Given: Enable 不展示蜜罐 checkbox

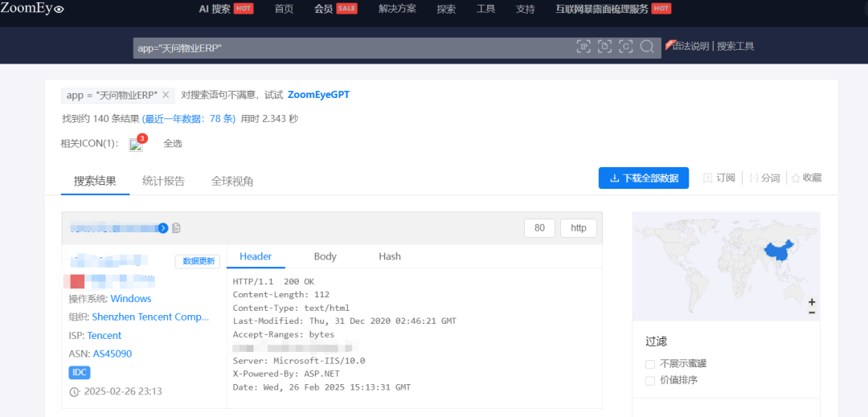Looking at the screenshot, I should (650, 364).
